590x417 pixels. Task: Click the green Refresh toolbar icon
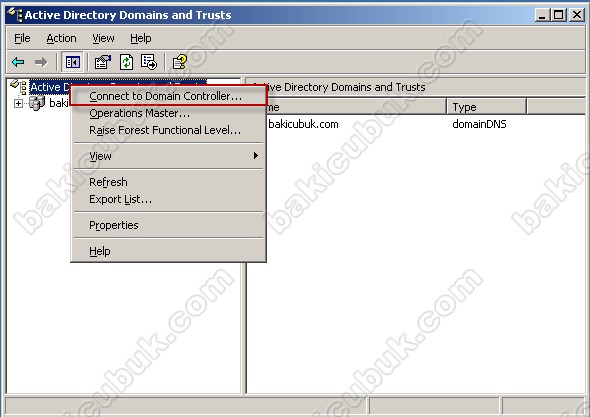click(126, 62)
